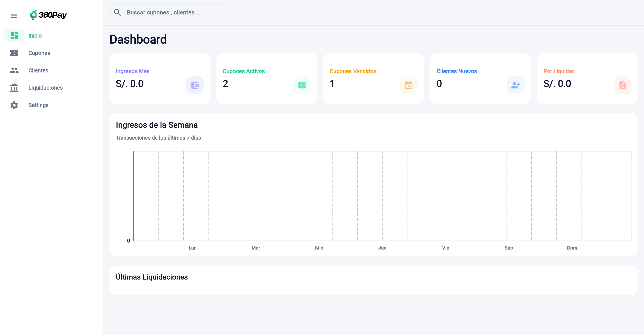Click the search magnifier icon
This screenshot has width=644, height=335.
pyautogui.click(x=117, y=13)
